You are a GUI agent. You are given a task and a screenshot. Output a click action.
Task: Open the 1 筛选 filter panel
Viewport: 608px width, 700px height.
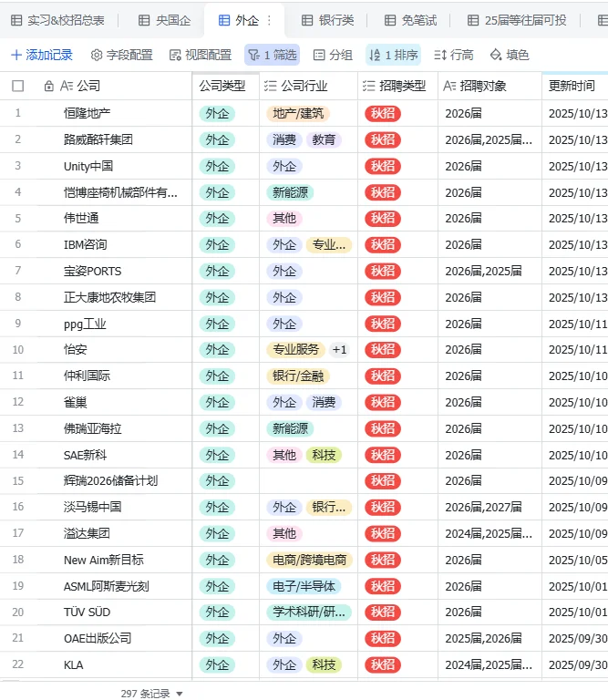pos(272,55)
